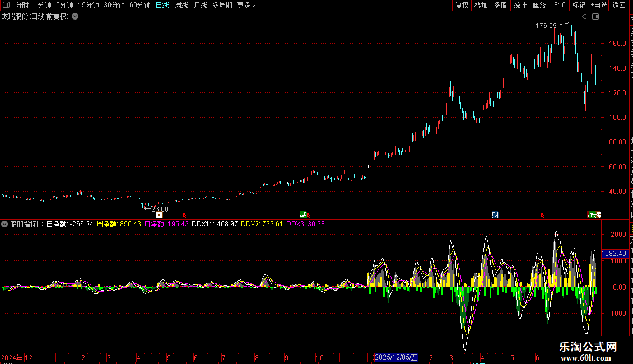Click the green 减 marker icon
633x364 pixels.
click(x=302, y=215)
